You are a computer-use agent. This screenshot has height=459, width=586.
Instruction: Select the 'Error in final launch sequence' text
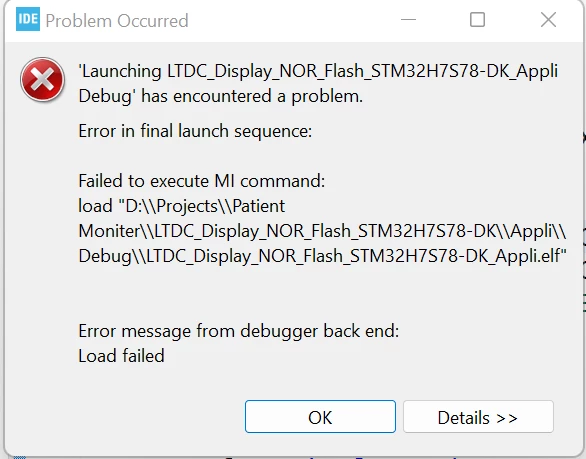pos(195,131)
